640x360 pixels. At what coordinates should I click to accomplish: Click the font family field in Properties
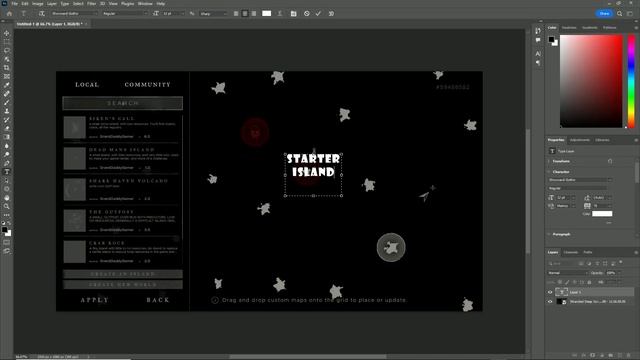pos(580,180)
